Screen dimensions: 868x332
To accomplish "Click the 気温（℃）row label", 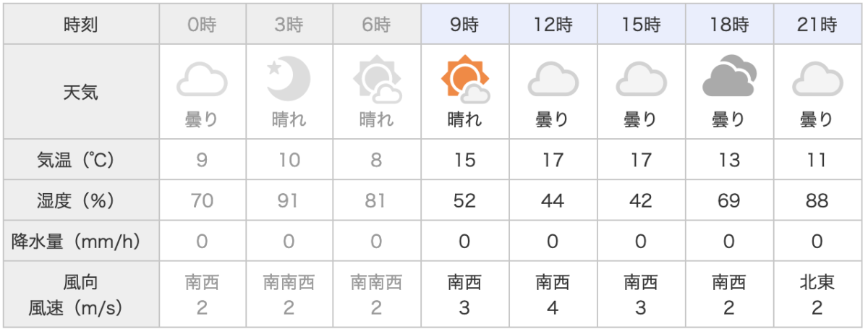I will (x=81, y=160).
